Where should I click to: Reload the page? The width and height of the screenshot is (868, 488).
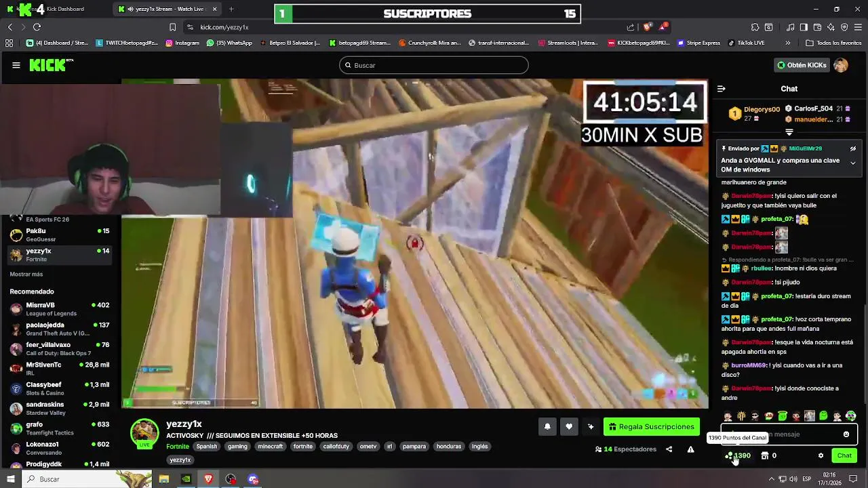click(x=37, y=27)
